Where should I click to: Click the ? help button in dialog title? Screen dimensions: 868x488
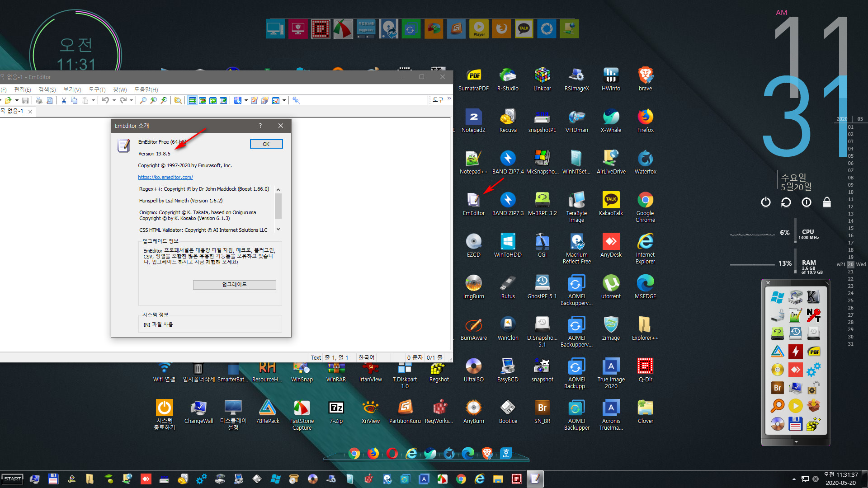[x=260, y=126]
